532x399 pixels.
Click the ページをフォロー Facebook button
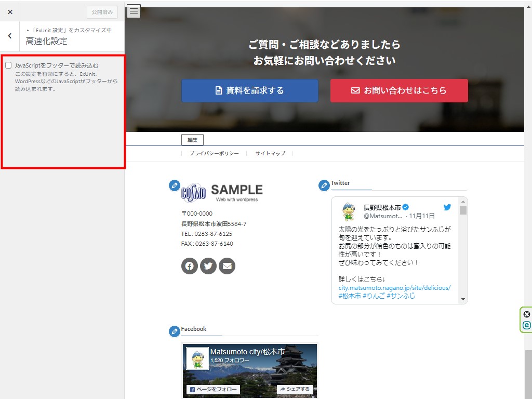coord(212,389)
